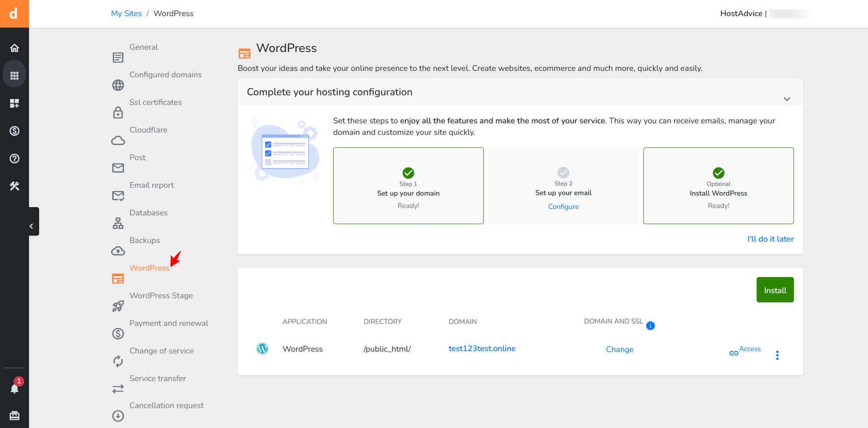The image size is (868, 428).
Task: Open the add-widgets icon in left rail
Action: (x=14, y=103)
